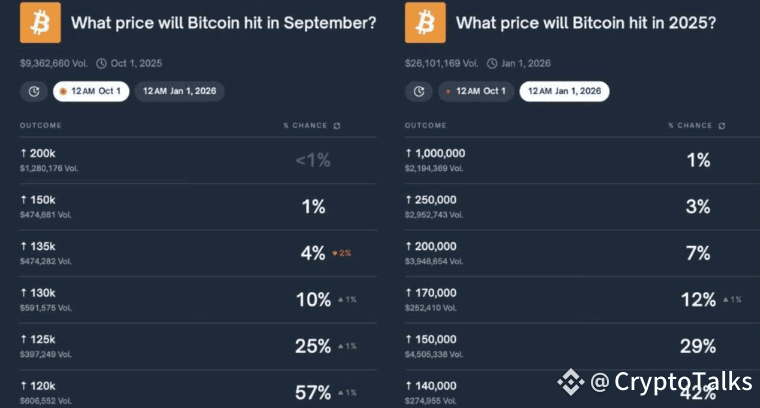Screen dimensions: 760x408
Task: Click refresh icon beside % CHANCE in 2025 market
Action: pos(721,126)
